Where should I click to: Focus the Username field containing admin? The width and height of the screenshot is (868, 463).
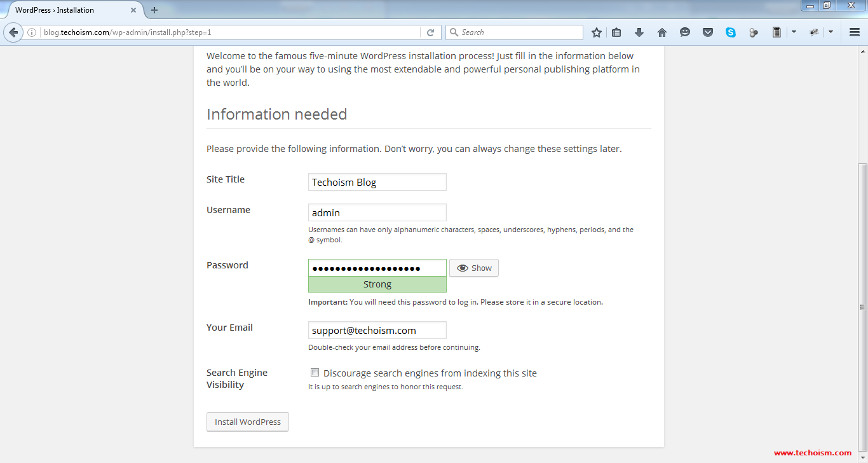click(x=377, y=212)
